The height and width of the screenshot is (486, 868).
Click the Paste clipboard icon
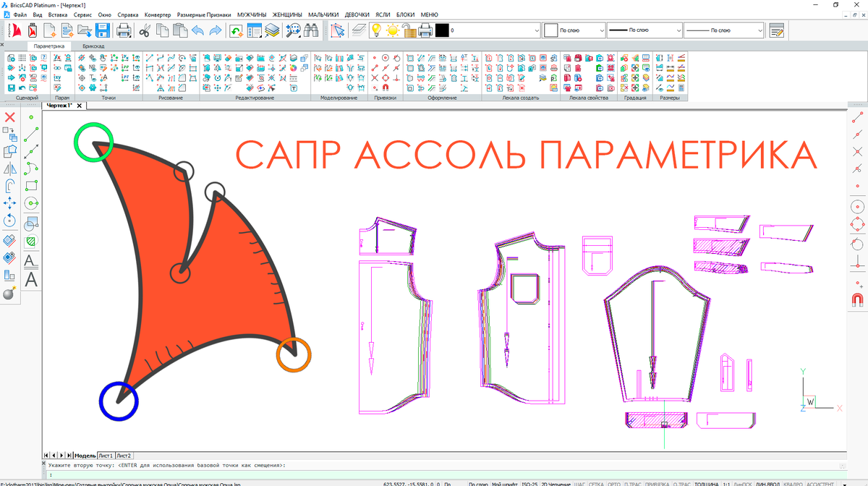(179, 30)
